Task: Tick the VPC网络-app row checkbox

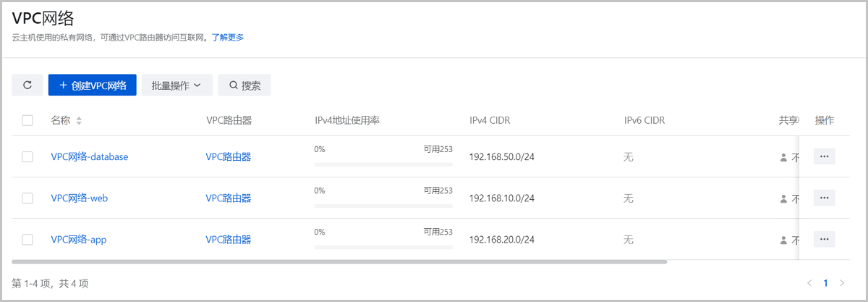Action: click(27, 240)
